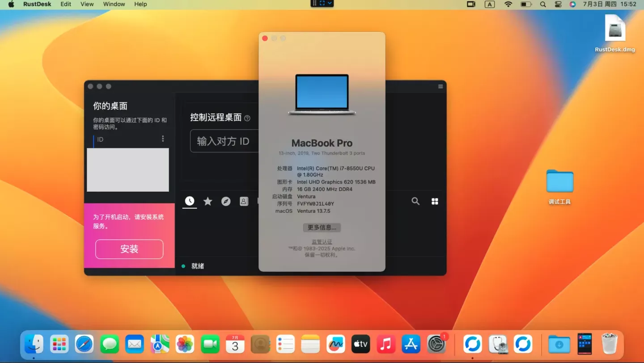Click the MacBook Pro laptop image
The width and height of the screenshot is (644, 363).
tap(322, 94)
